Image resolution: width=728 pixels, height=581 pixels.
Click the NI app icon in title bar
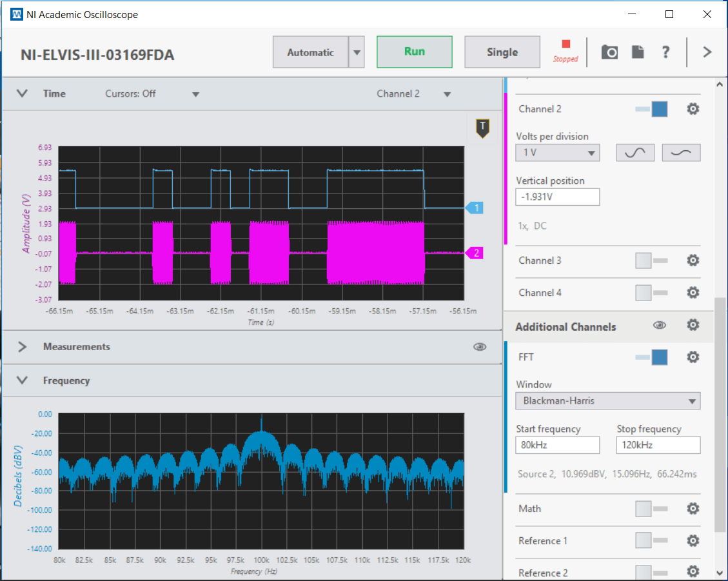pos(16,14)
